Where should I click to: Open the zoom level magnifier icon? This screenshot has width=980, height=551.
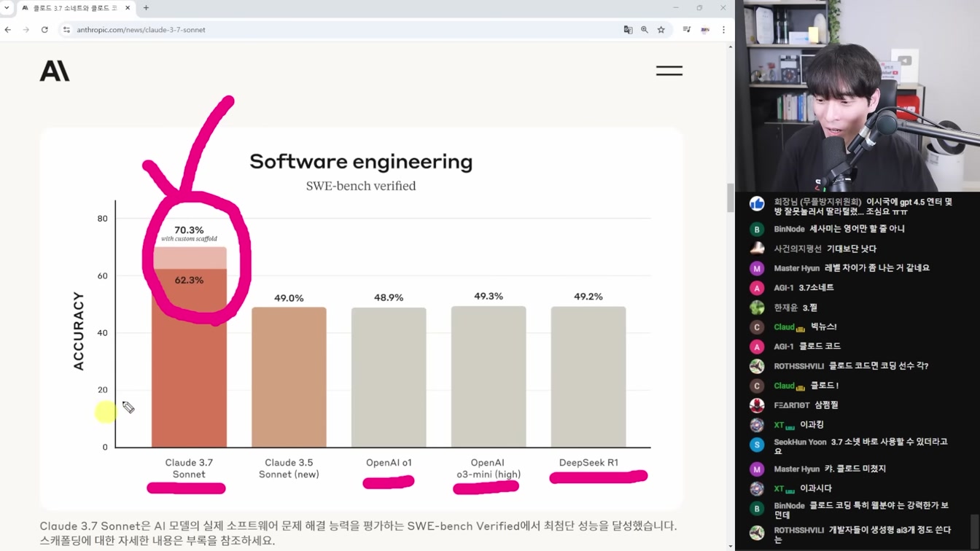[x=645, y=30]
